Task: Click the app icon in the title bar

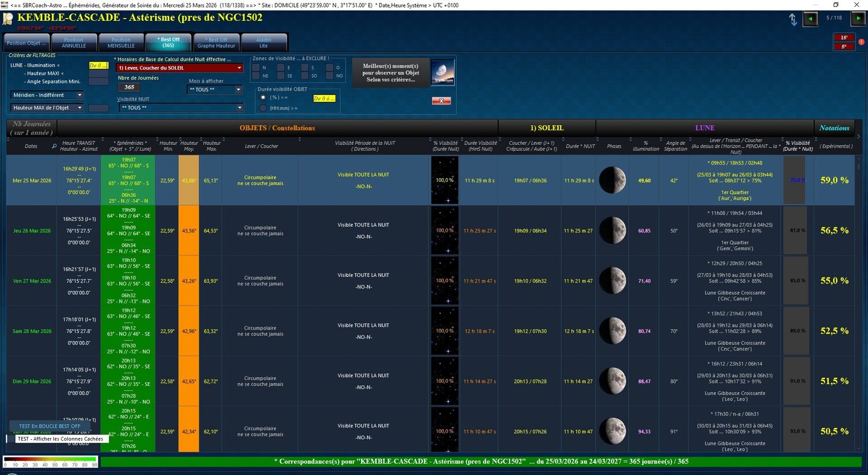Action: (5, 5)
